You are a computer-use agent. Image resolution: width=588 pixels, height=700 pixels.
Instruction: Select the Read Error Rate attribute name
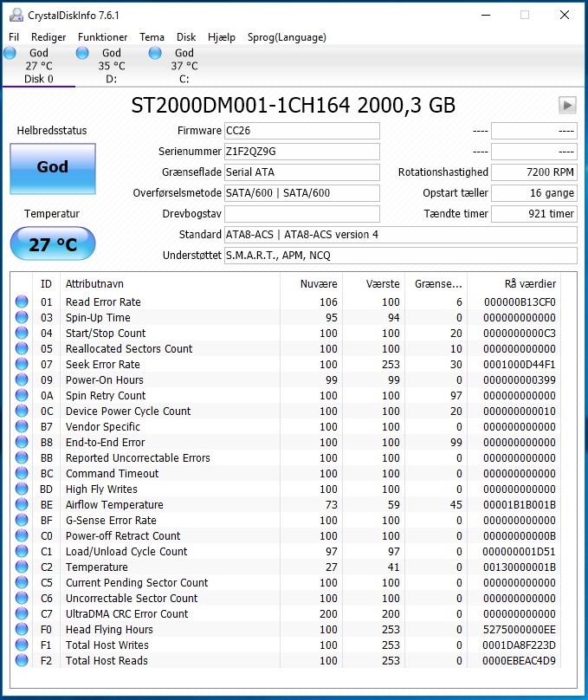[x=103, y=302]
